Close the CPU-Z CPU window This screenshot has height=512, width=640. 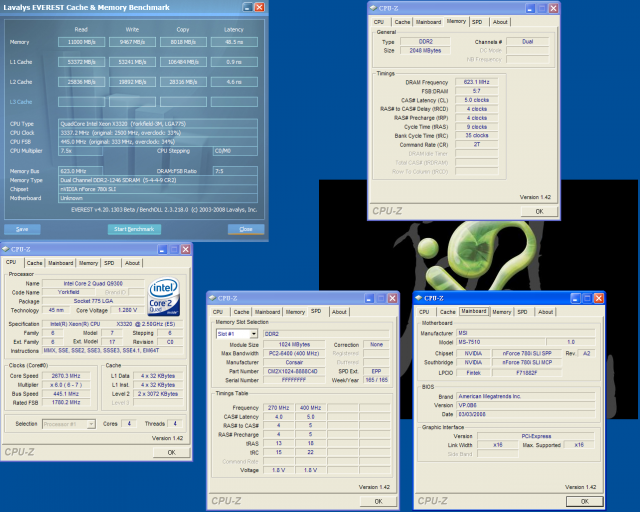click(186, 249)
